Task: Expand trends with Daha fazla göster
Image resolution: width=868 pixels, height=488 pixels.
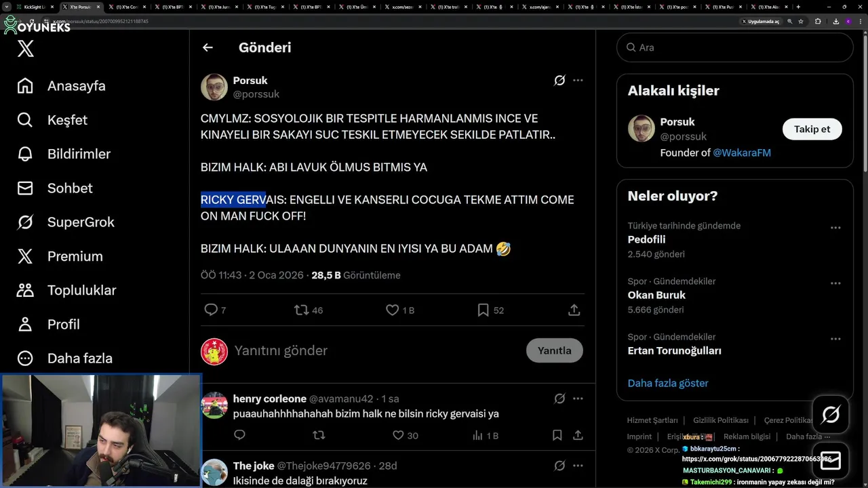Action: coord(668,383)
